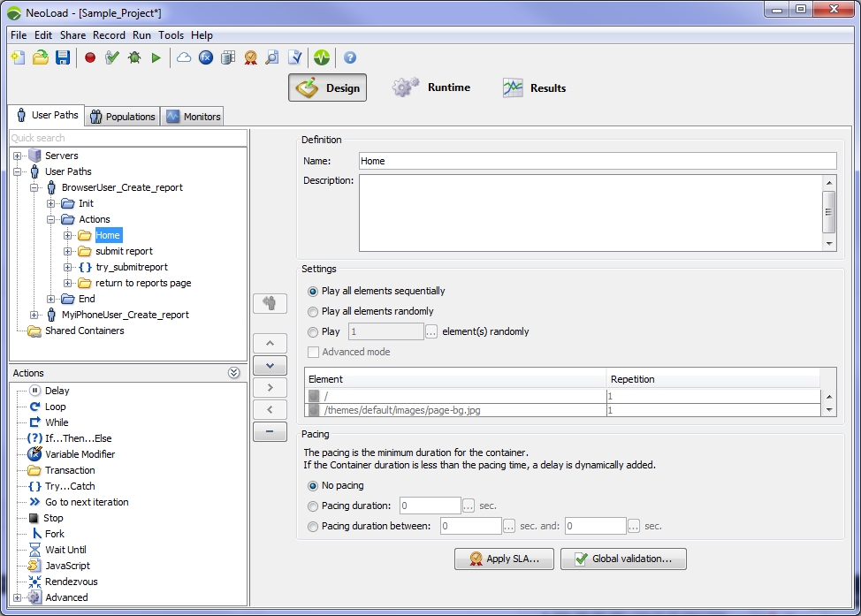
Task: Open the green heartbeat monitor toolbar icon
Action: coord(321,57)
